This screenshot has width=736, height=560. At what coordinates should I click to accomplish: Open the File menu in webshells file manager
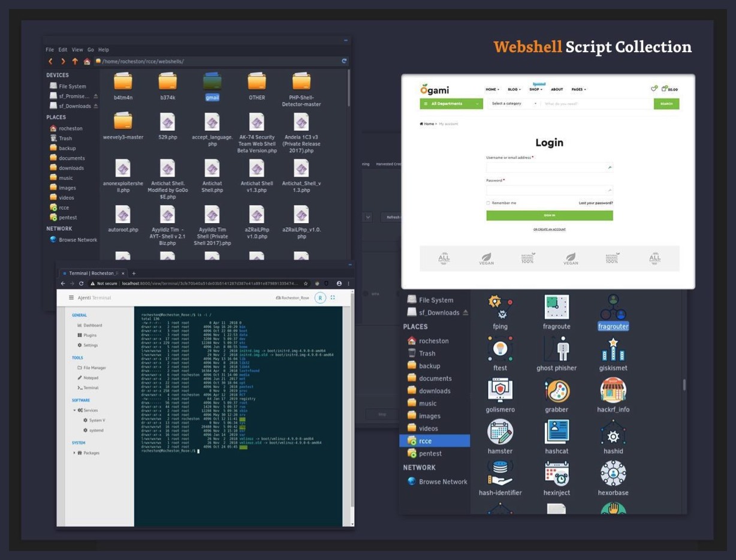[50, 50]
